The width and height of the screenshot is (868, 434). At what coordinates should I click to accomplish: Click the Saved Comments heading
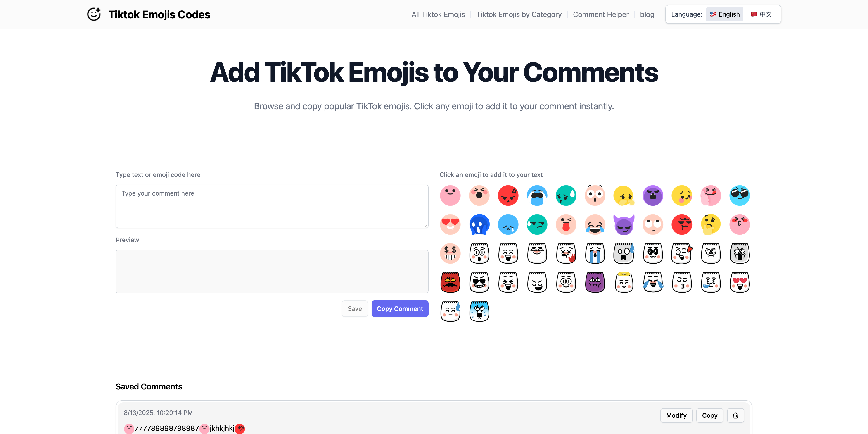coord(149,386)
